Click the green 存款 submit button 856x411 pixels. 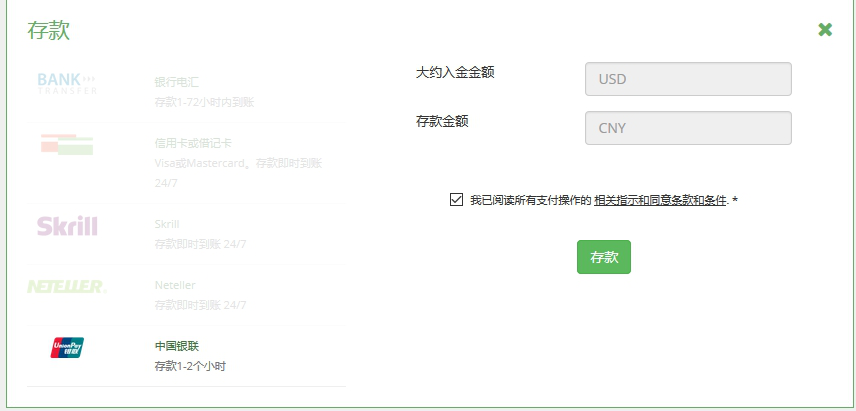604,257
